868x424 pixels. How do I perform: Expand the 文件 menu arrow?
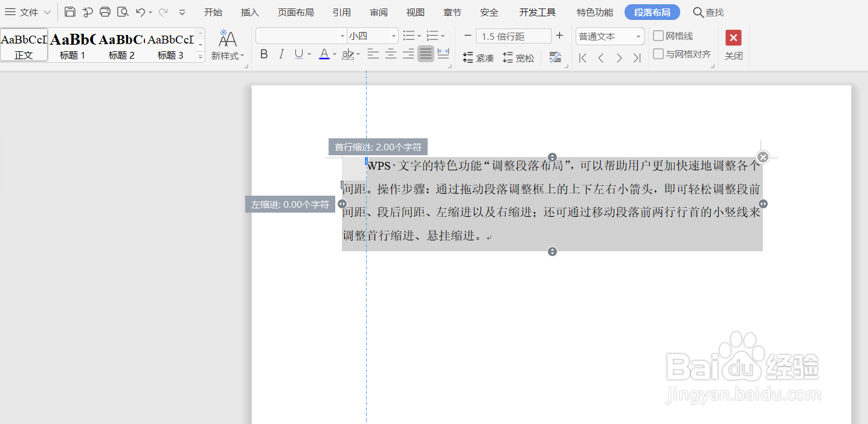(47, 12)
